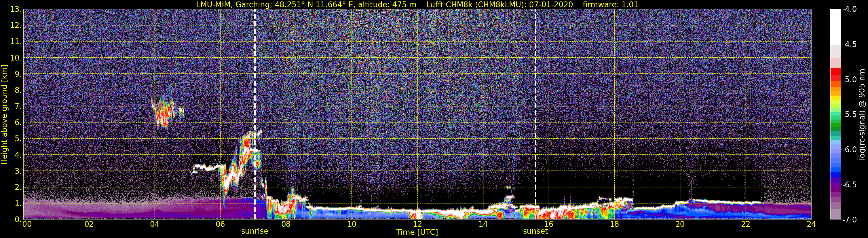Click the '5.' height axis tick label

(18, 139)
